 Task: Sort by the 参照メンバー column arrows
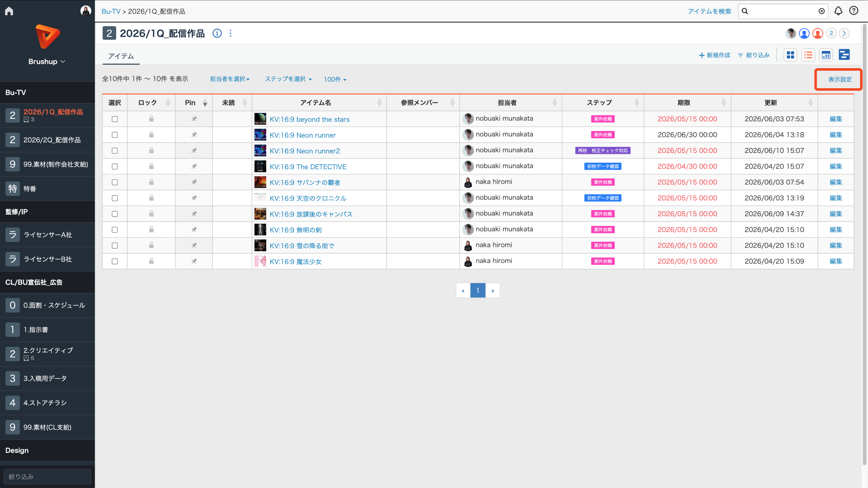[x=452, y=103]
